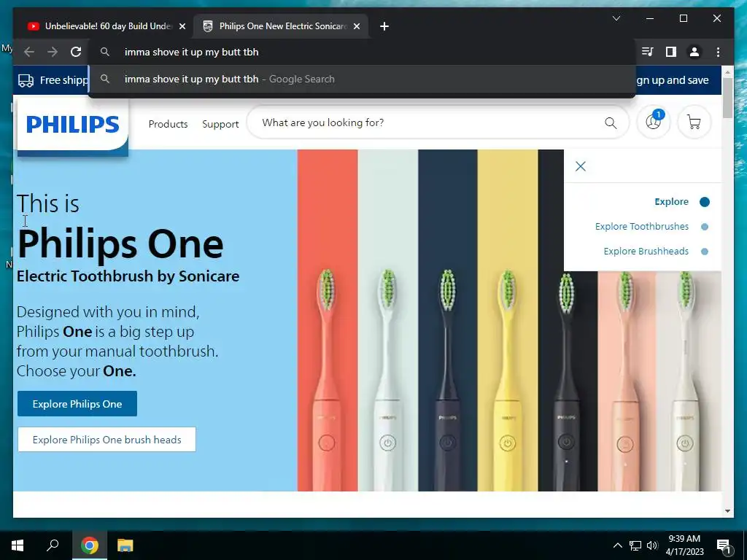Open Chrome profile avatar icon
The image size is (747, 560).
694,52
